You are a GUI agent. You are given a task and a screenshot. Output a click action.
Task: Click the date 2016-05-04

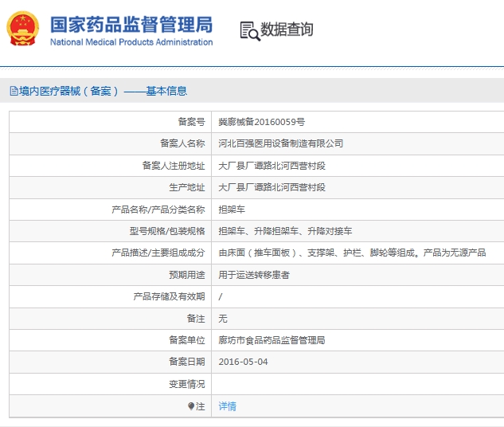click(x=243, y=362)
